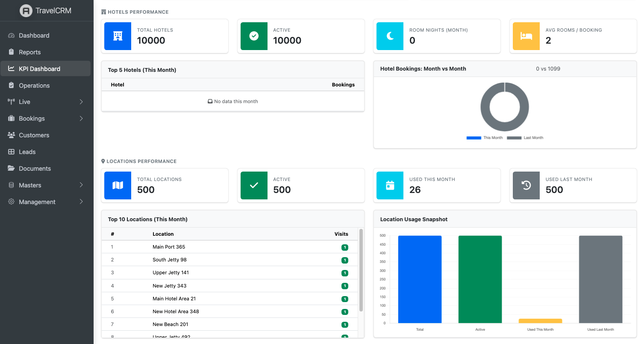Click the Main Port 365 location row
This screenshot has width=644, height=344.
(x=230, y=247)
